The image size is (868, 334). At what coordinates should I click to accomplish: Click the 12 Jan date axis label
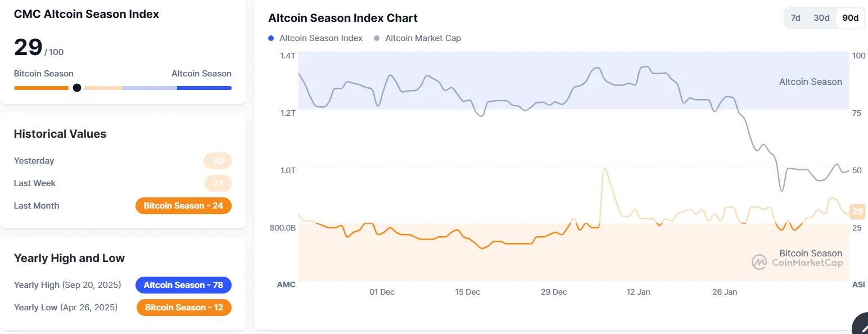pos(638,292)
